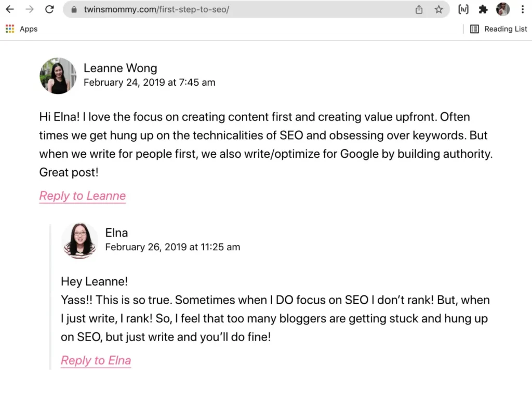This screenshot has height=394, width=532.
Task: Click the Reply to Elna link
Action: 96,360
